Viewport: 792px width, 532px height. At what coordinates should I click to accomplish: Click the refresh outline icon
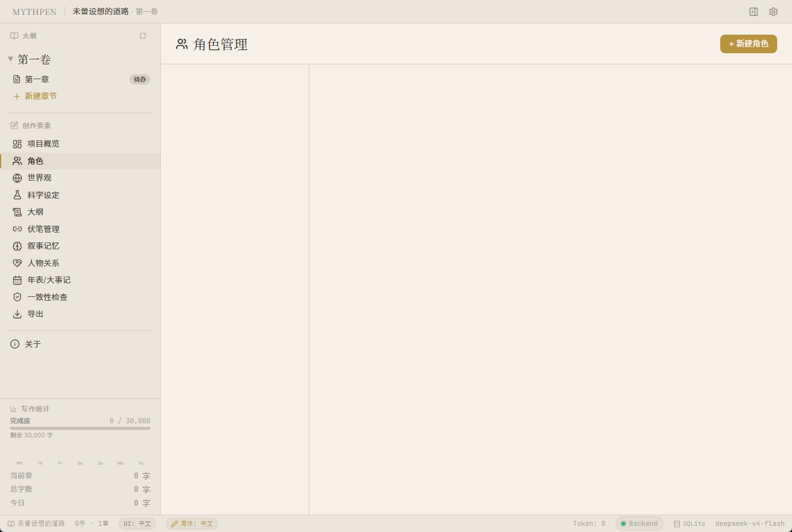(x=143, y=36)
